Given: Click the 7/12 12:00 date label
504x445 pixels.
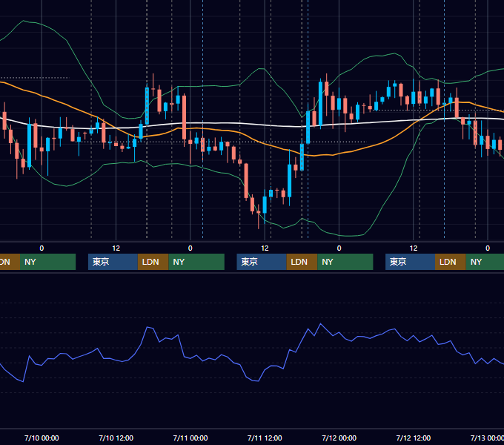Looking at the screenshot, I should coord(414,438).
